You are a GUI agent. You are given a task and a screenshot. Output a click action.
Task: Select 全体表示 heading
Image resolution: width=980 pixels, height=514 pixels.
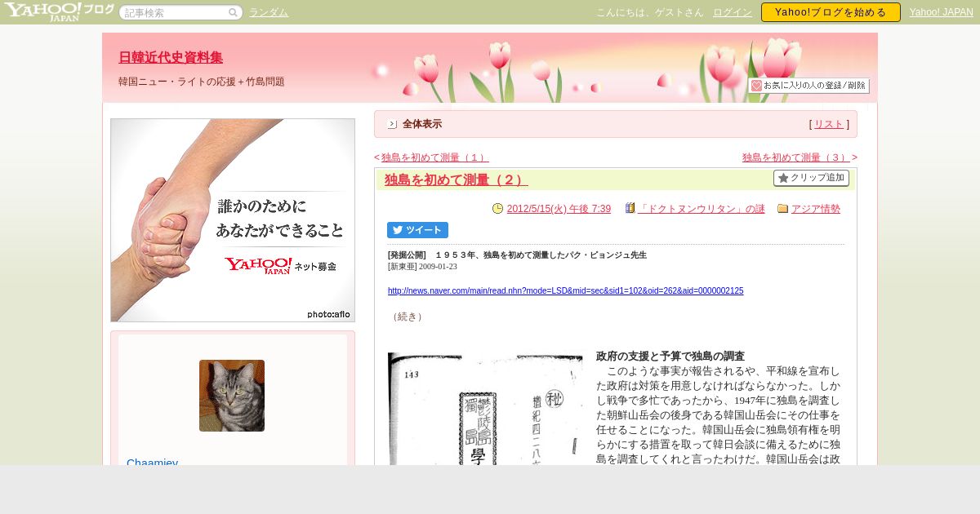pyautogui.click(x=422, y=124)
